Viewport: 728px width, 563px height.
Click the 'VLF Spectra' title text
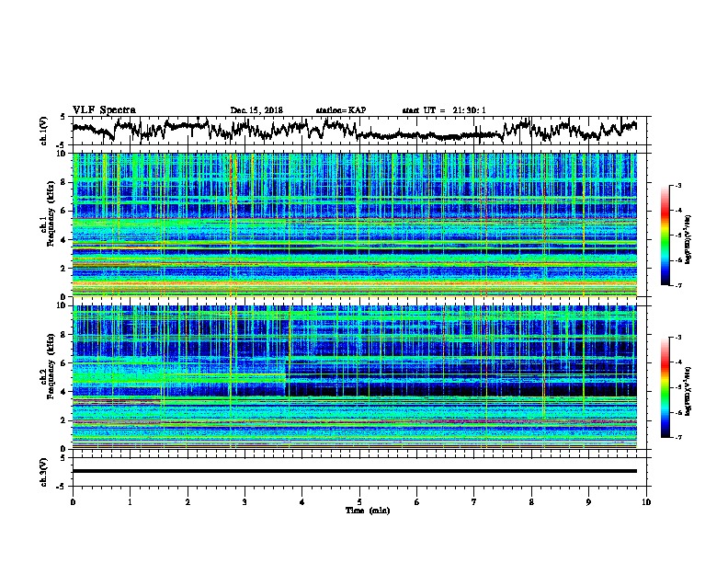point(104,110)
